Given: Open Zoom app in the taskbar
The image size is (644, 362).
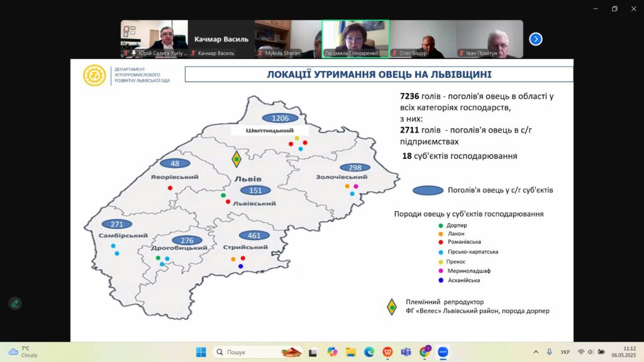Looking at the screenshot, I should coord(442,352).
